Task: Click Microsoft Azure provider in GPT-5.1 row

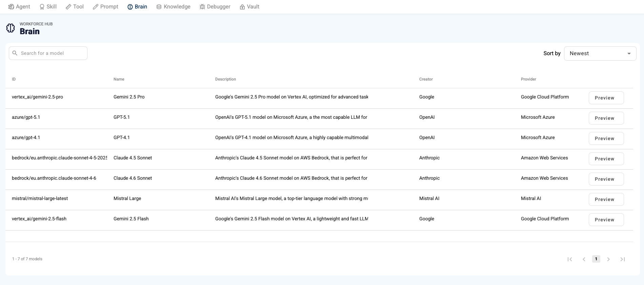Action: tap(538, 117)
